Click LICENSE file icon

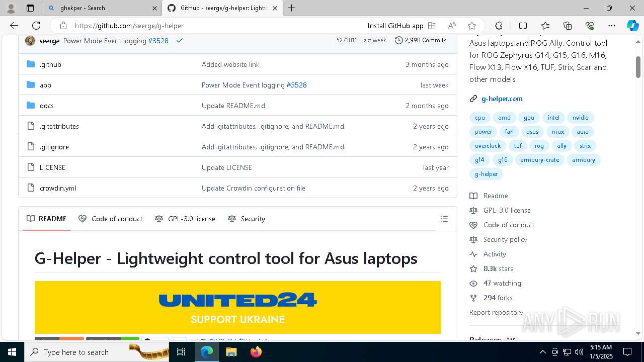tap(31, 167)
